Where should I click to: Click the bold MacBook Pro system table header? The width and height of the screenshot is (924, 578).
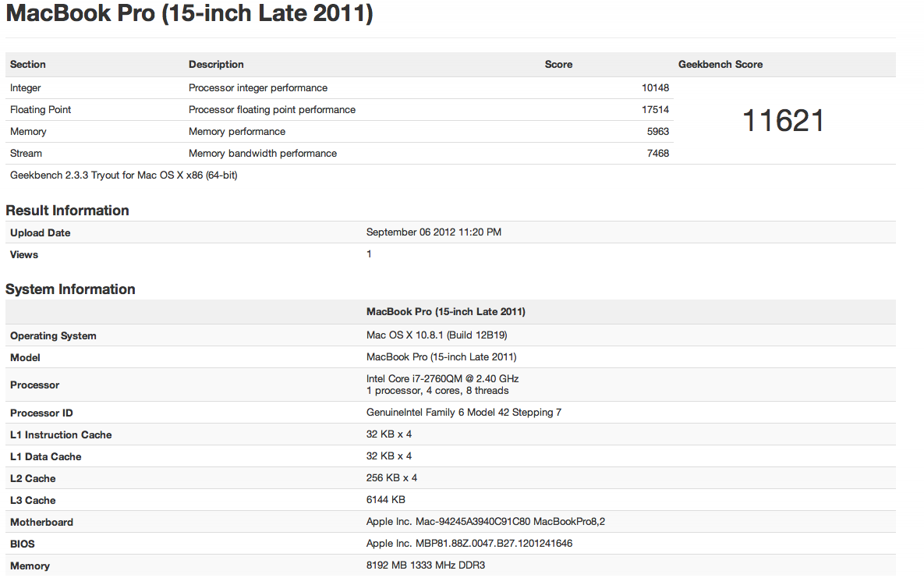pos(445,311)
